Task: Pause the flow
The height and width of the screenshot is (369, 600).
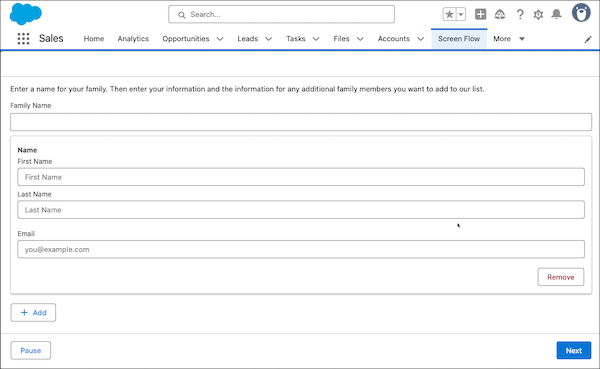Action: [x=31, y=350]
